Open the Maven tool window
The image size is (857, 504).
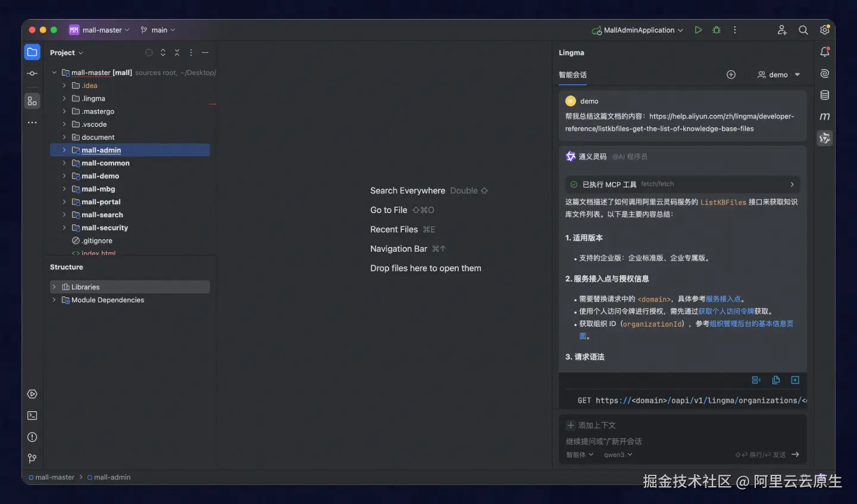(825, 117)
